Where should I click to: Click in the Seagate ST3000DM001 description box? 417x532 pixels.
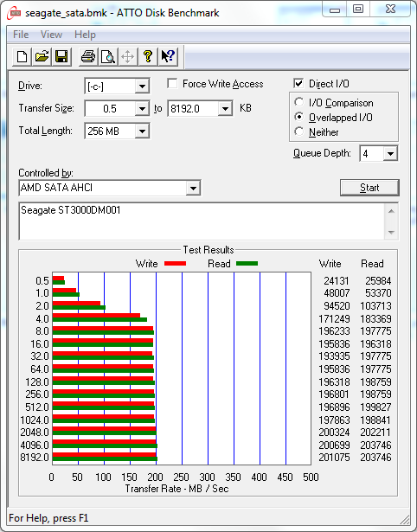(202, 221)
